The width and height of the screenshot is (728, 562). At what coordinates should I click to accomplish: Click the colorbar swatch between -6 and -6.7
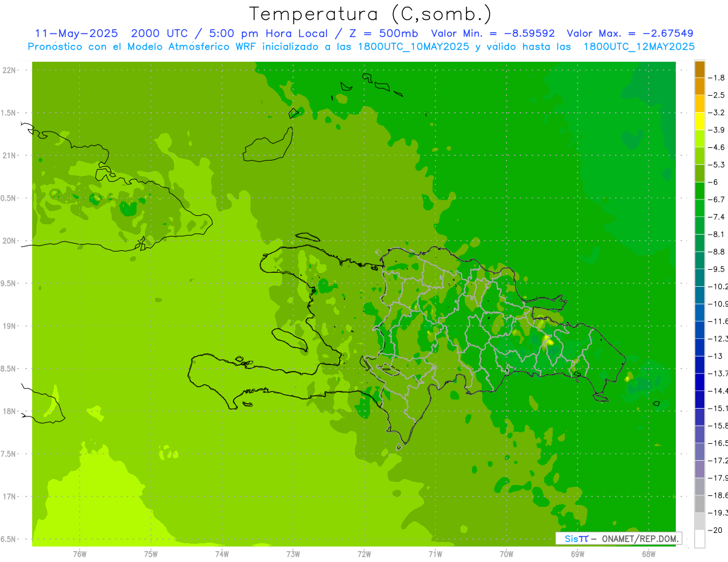tap(699, 191)
